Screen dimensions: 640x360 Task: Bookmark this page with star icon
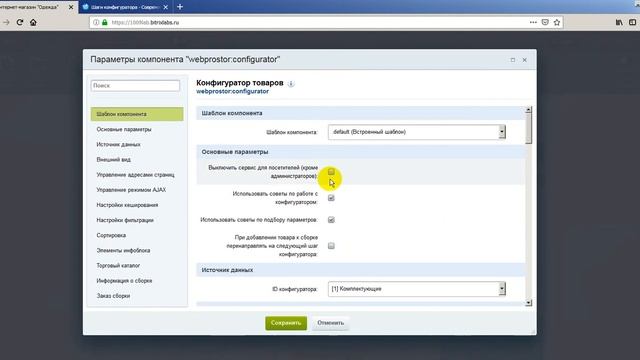pos(557,22)
